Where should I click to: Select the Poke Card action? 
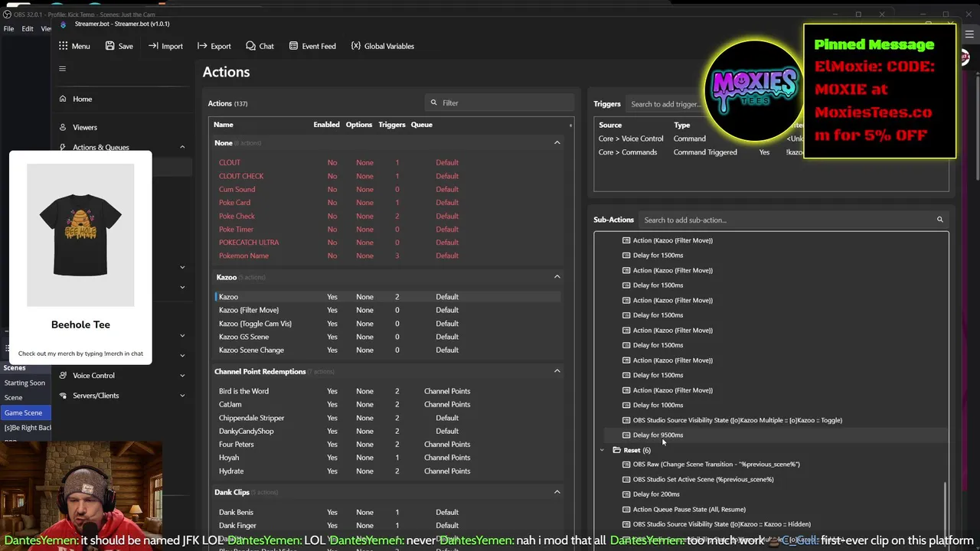(387, 203)
